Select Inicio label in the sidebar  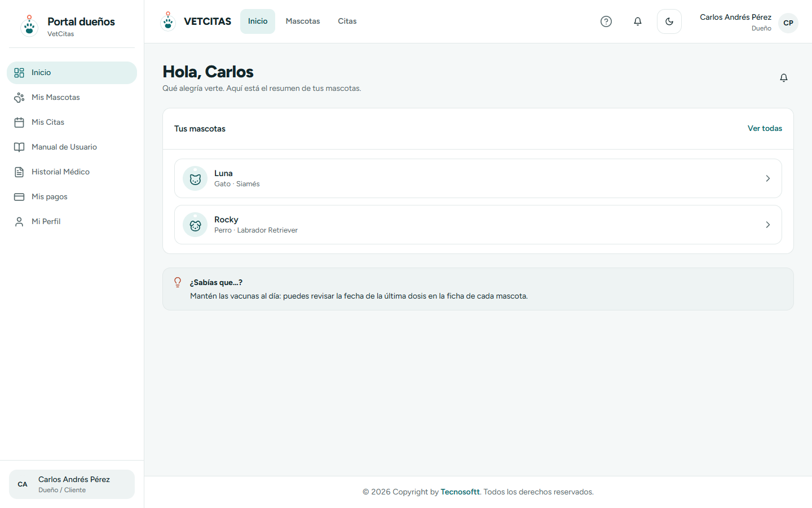click(x=41, y=73)
